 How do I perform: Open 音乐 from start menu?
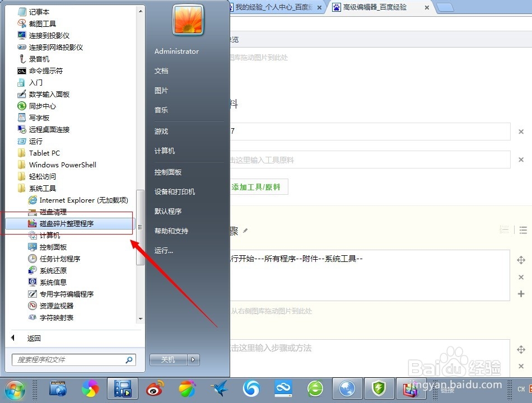point(161,110)
